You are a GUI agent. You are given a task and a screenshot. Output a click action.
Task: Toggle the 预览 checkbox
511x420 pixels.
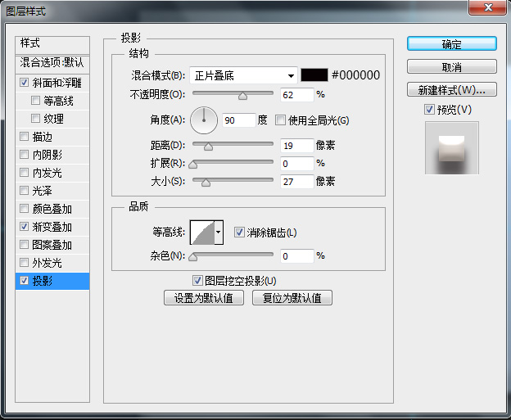click(430, 110)
